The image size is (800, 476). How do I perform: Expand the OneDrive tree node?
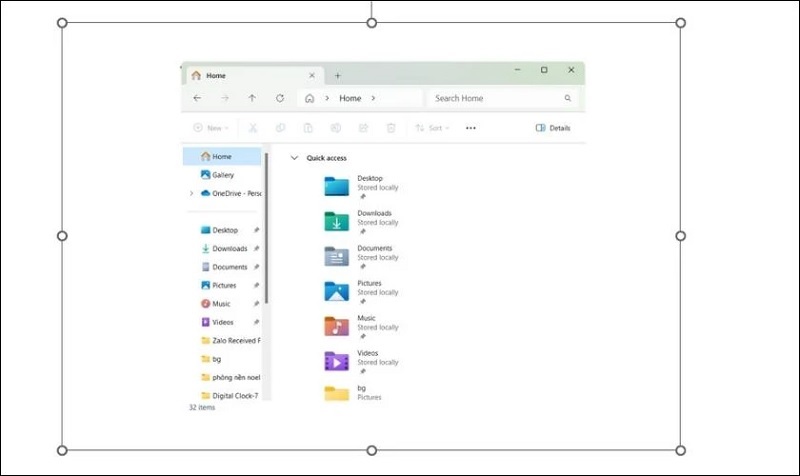tap(191, 193)
